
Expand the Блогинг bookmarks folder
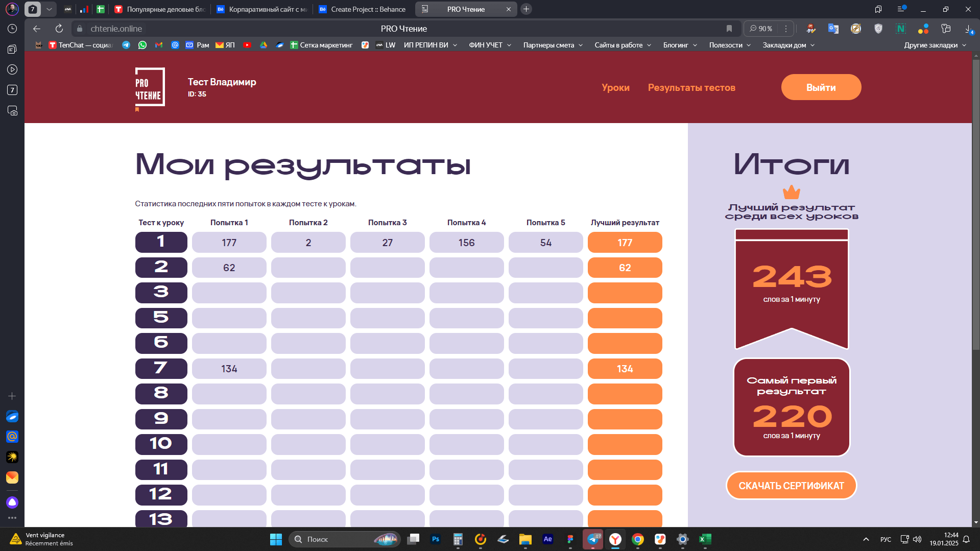click(x=680, y=45)
